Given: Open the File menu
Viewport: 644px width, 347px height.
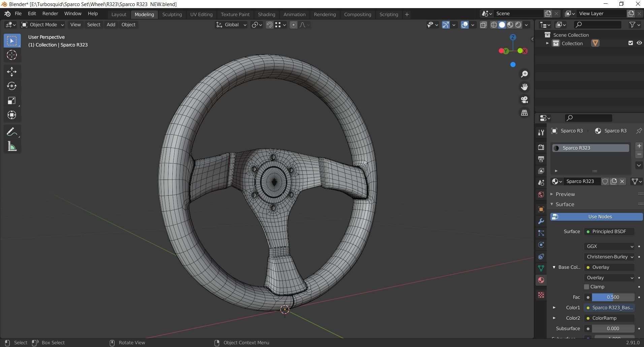Looking at the screenshot, I should coord(18,13).
